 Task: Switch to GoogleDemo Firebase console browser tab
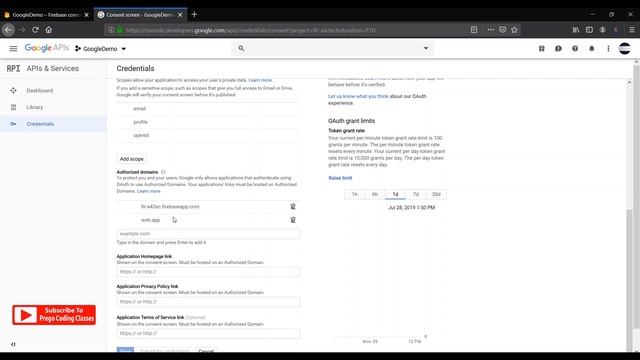(46, 15)
